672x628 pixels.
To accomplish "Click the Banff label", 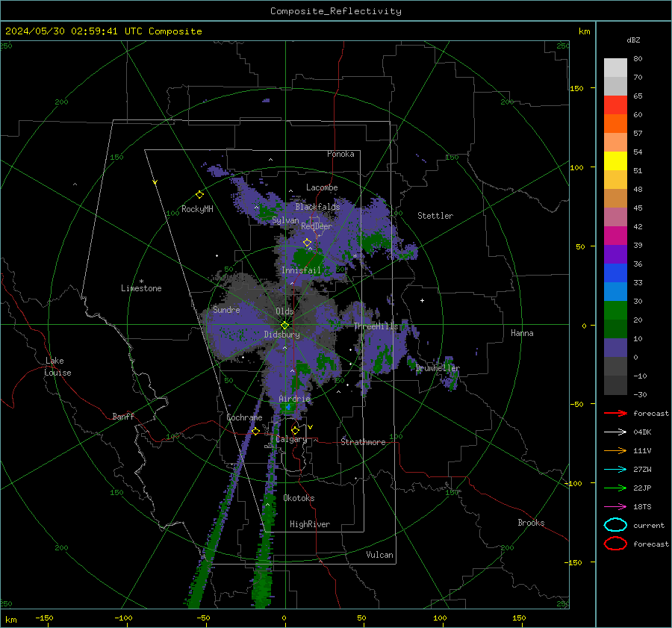I will 123,417.
